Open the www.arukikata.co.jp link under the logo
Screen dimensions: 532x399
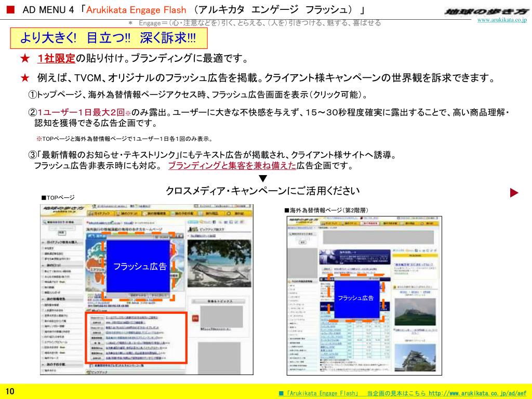(502, 20)
